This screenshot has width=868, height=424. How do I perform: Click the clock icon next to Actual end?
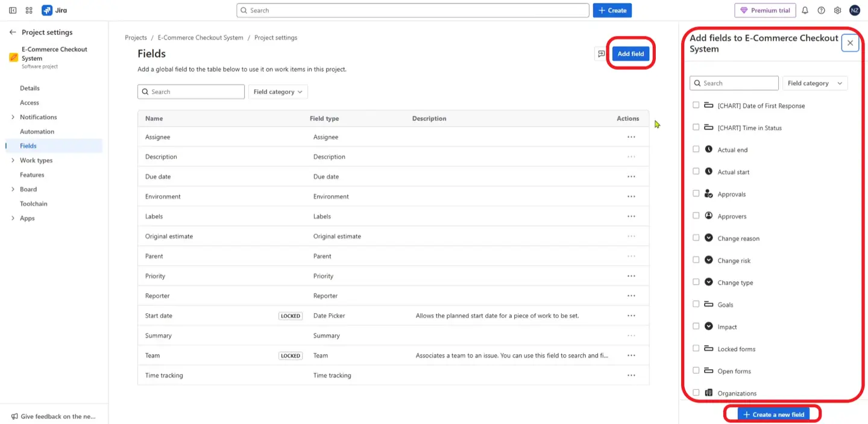click(709, 149)
